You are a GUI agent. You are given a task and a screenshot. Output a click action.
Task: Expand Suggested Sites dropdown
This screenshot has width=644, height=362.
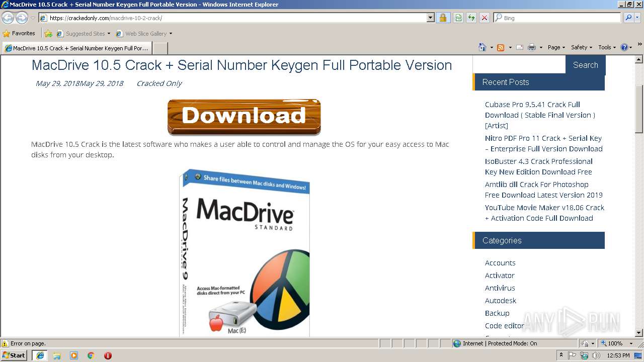tap(109, 34)
